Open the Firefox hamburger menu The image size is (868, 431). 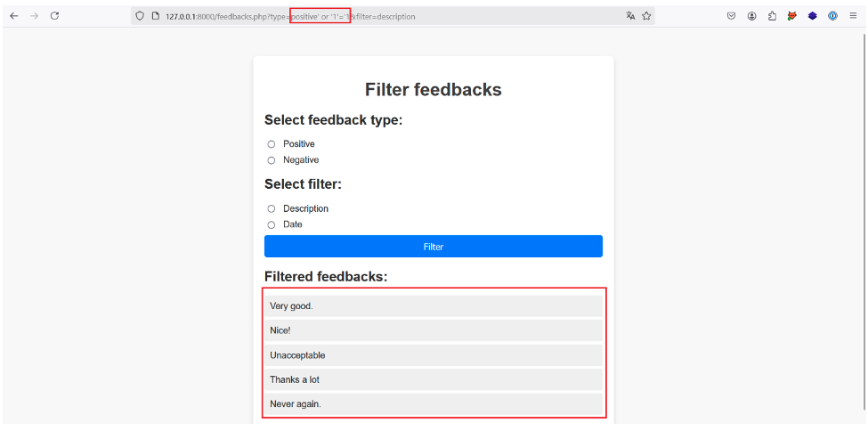[853, 16]
